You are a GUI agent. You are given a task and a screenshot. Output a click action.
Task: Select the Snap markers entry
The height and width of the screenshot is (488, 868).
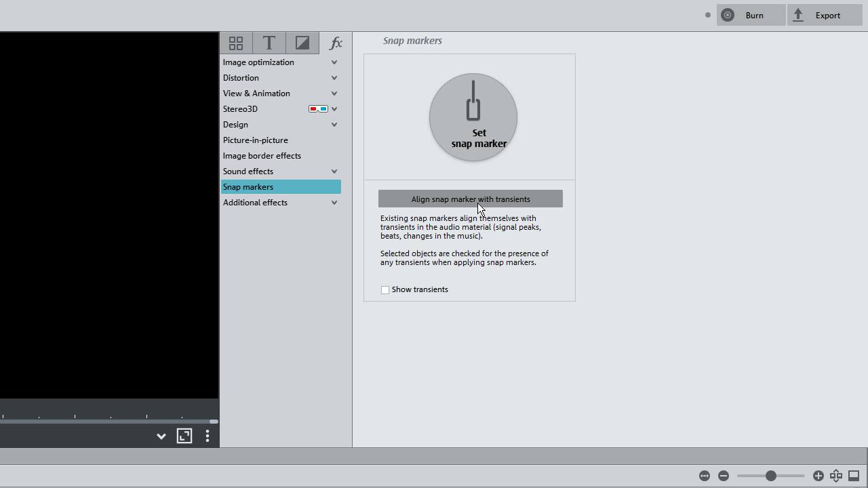pos(281,187)
